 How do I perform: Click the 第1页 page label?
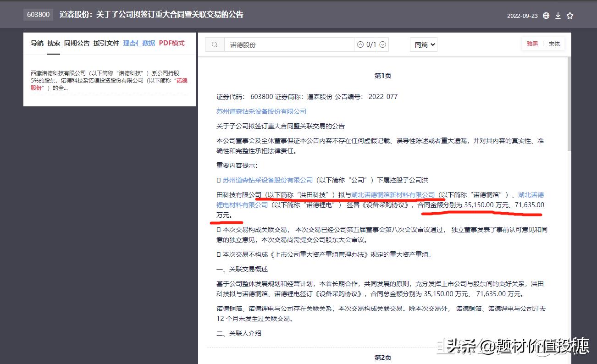383,76
